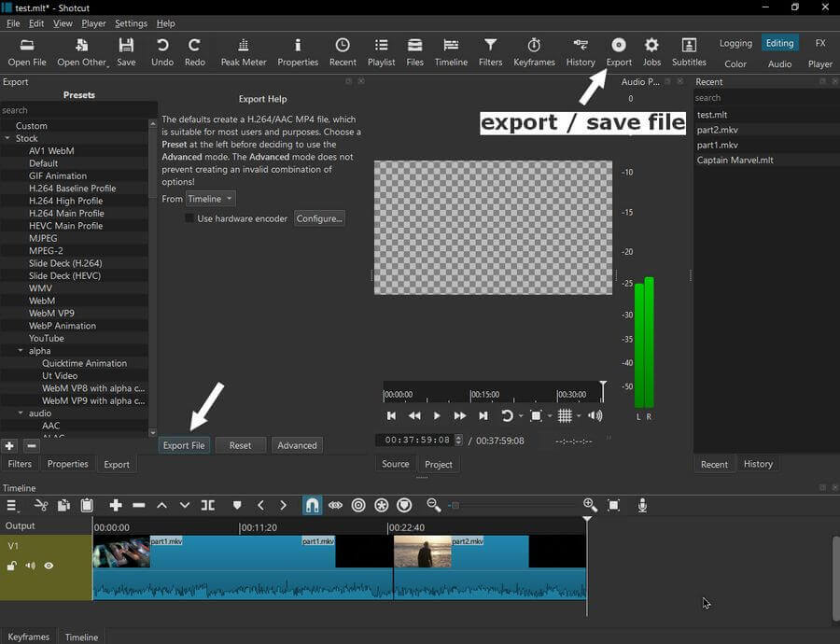Click the Export toolbar icon
This screenshot has width=840, height=644.
coord(619,52)
